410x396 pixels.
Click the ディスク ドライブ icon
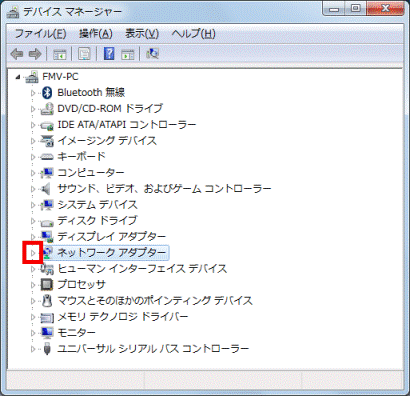point(47,222)
